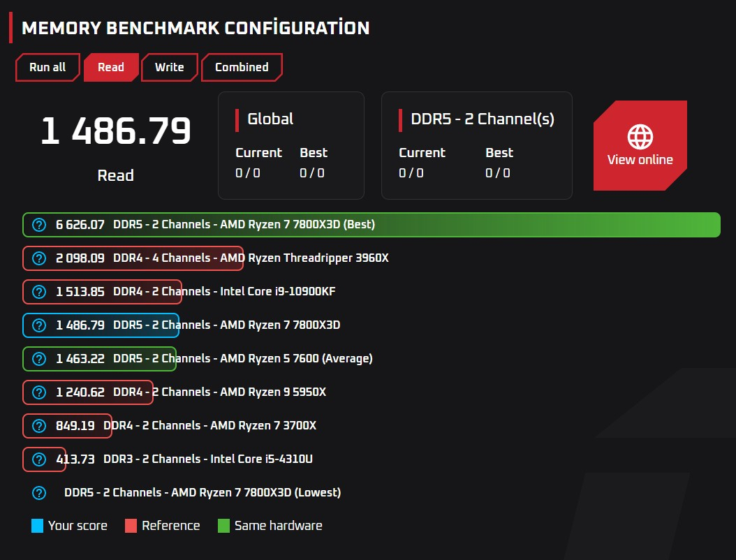Click the Same hardware legend label

tap(279, 526)
